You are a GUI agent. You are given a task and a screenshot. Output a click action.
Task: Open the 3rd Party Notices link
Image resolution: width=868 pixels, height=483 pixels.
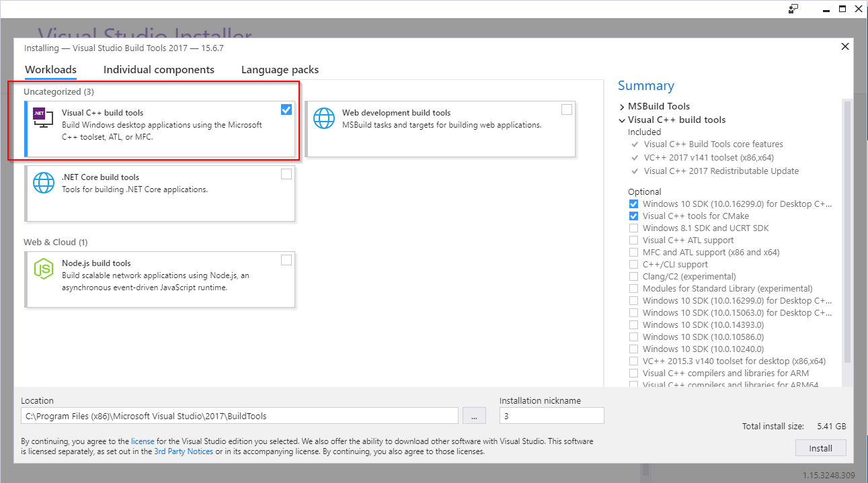pyautogui.click(x=184, y=451)
